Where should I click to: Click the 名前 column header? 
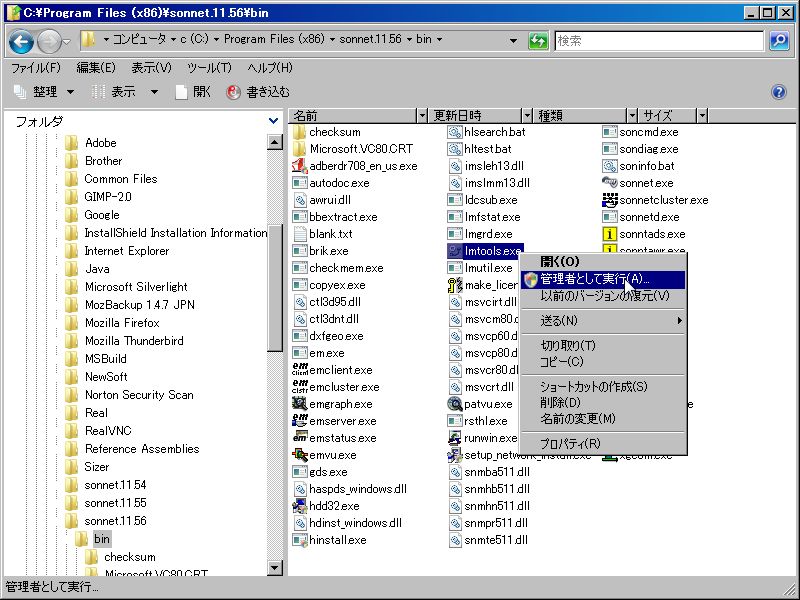coord(354,116)
